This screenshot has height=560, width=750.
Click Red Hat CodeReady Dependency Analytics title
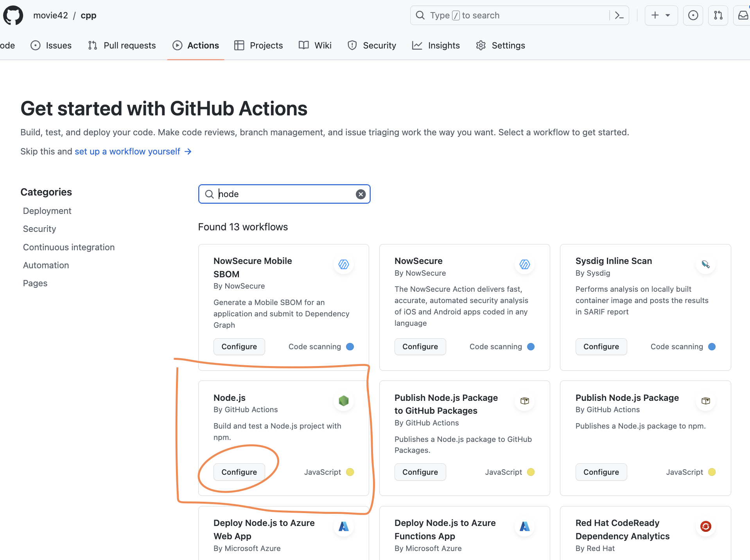pyautogui.click(x=623, y=529)
